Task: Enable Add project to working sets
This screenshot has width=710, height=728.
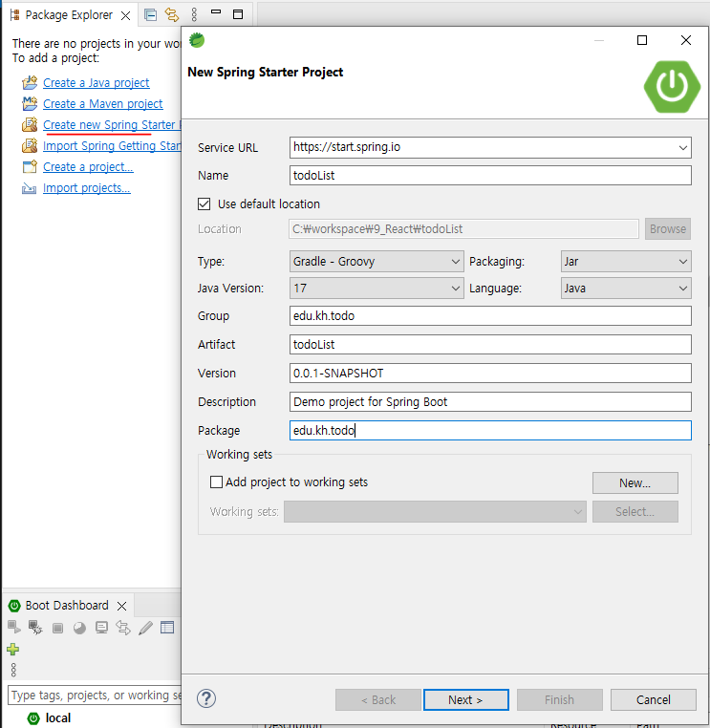Action: tap(216, 482)
